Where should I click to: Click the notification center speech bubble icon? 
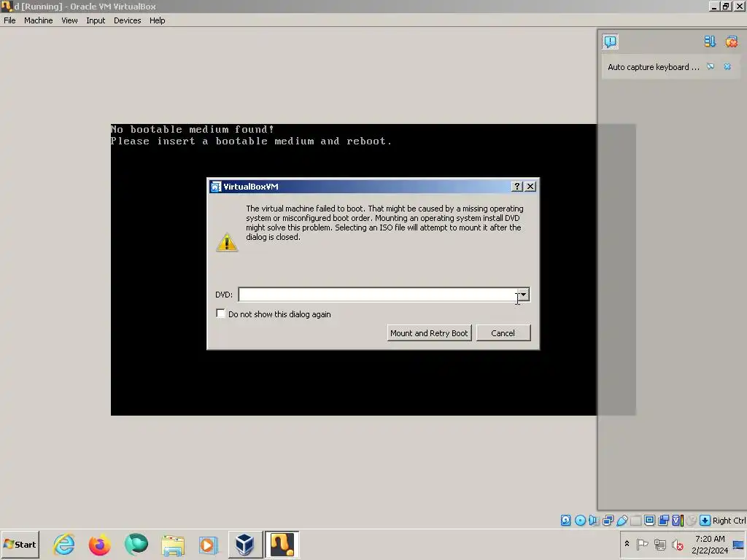tap(610, 42)
